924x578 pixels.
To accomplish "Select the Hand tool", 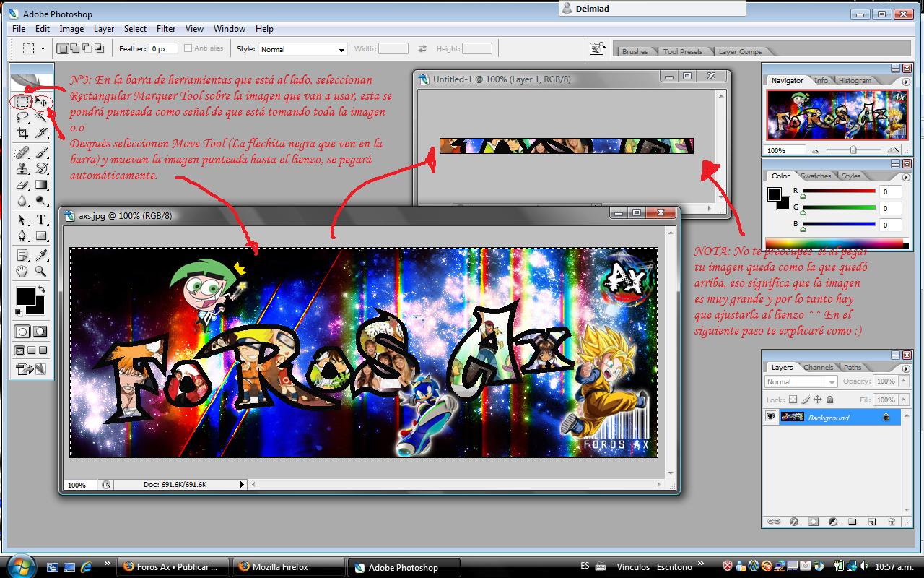I will [x=22, y=271].
